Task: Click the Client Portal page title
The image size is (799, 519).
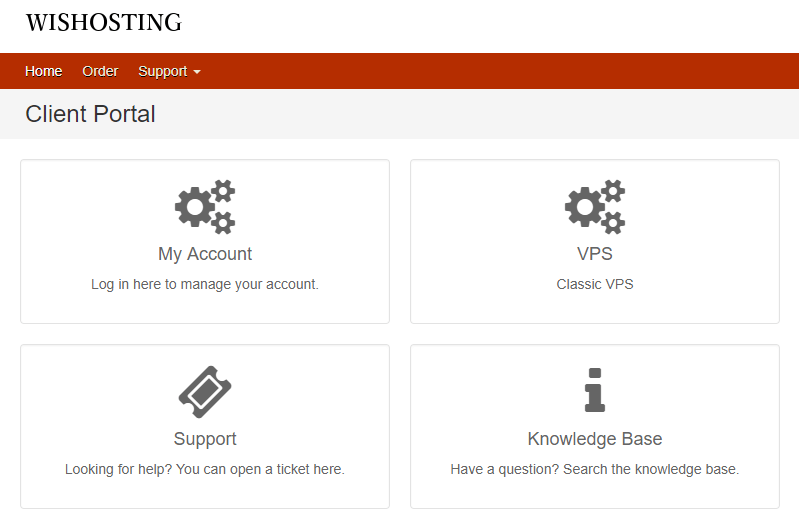Action: (90, 114)
